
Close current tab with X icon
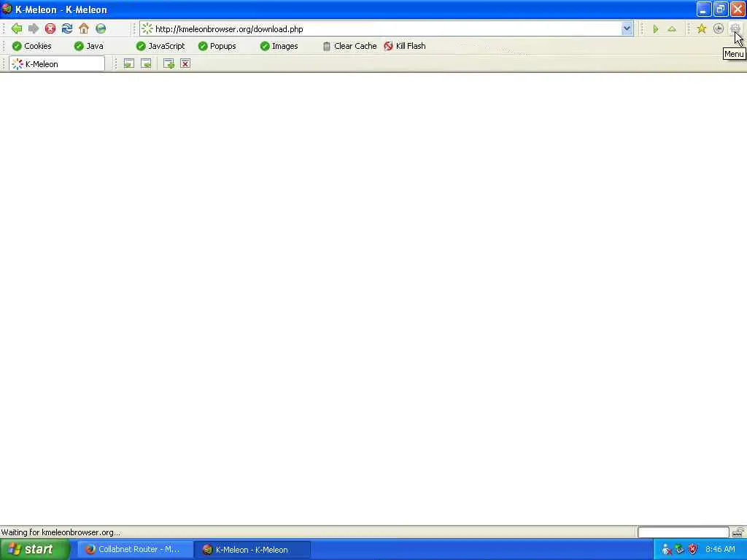[x=185, y=64]
